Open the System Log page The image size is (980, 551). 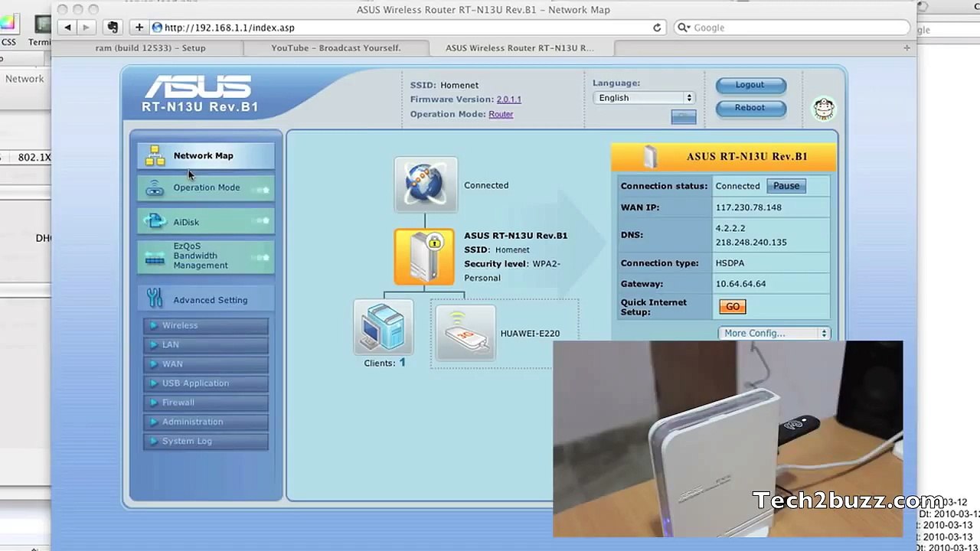coord(205,442)
